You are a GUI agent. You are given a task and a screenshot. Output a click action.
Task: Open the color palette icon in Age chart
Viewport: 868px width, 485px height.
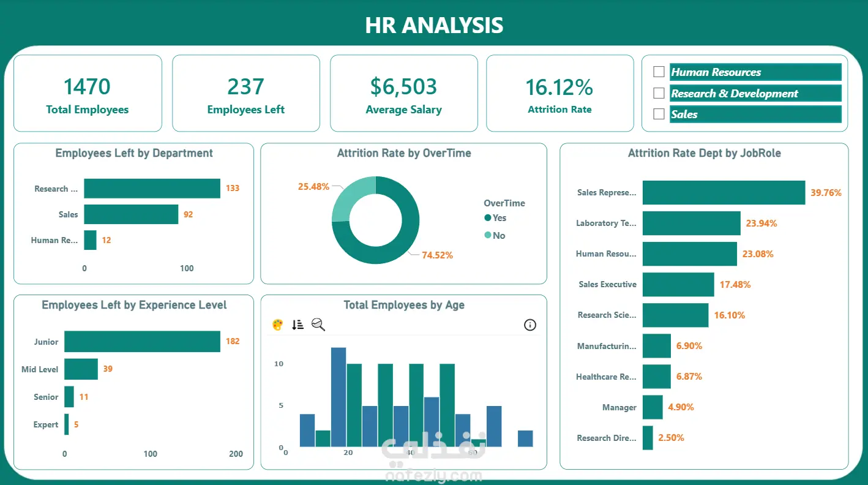click(277, 325)
